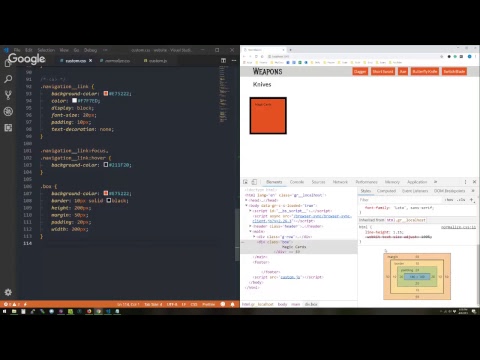Open the Action Center icon in system tray
The image size is (480, 360).
pos(474,311)
